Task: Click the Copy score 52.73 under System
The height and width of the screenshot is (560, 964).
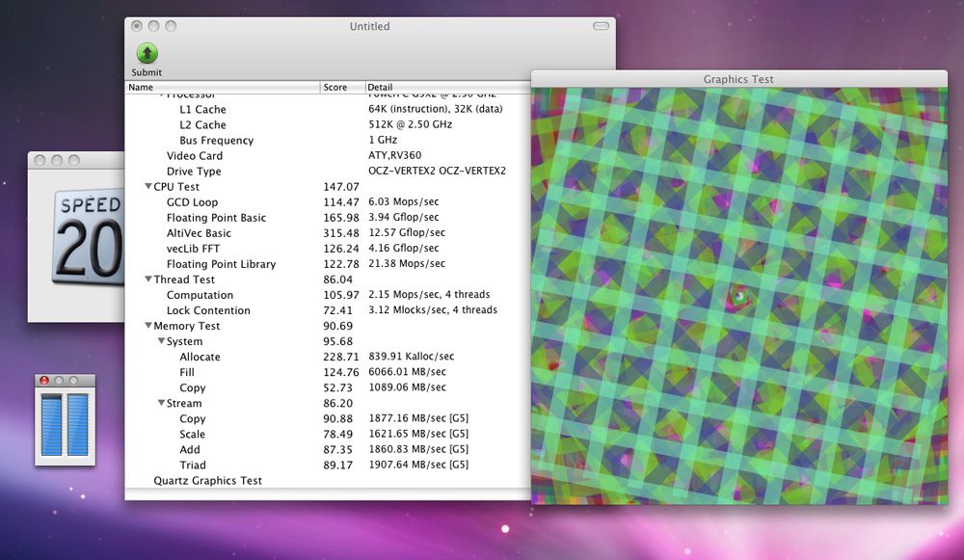Action: (x=337, y=387)
